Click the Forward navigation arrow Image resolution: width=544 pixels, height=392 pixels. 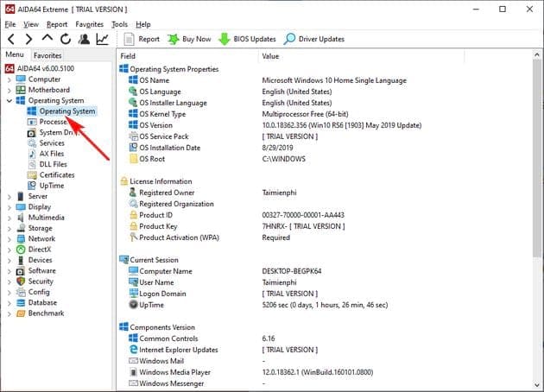[x=28, y=39]
